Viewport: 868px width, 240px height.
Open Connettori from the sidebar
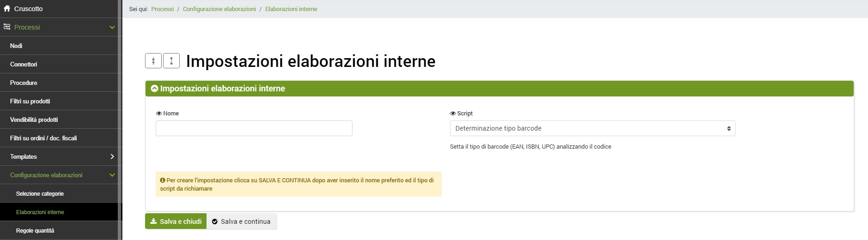[x=24, y=64]
